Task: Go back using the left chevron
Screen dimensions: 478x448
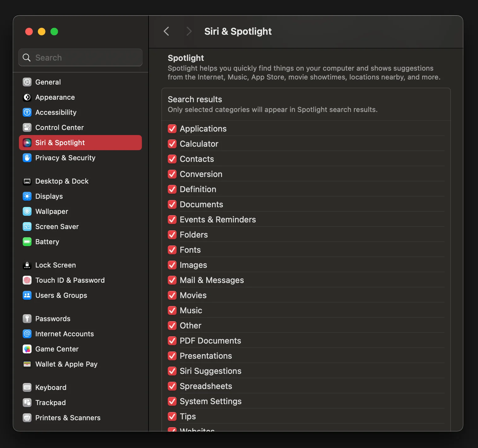Action: point(166,31)
